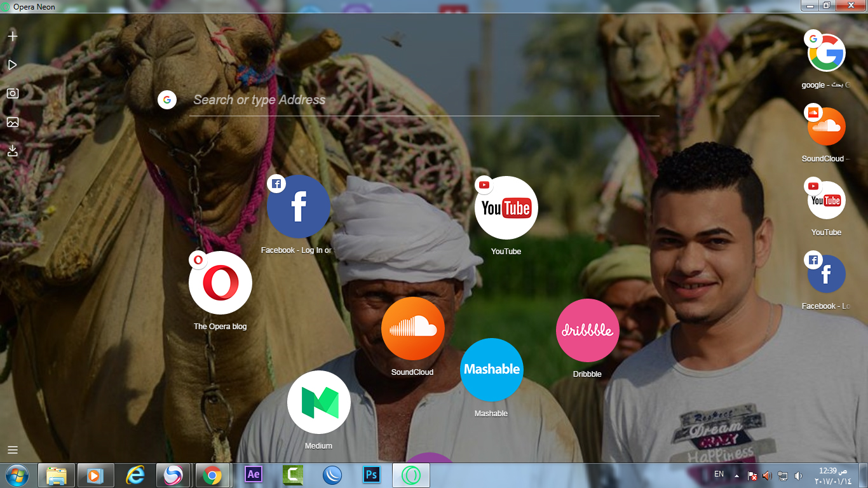Open the Mashable speed dial bubble
This screenshot has width=868, height=488.
pyautogui.click(x=491, y=370)
